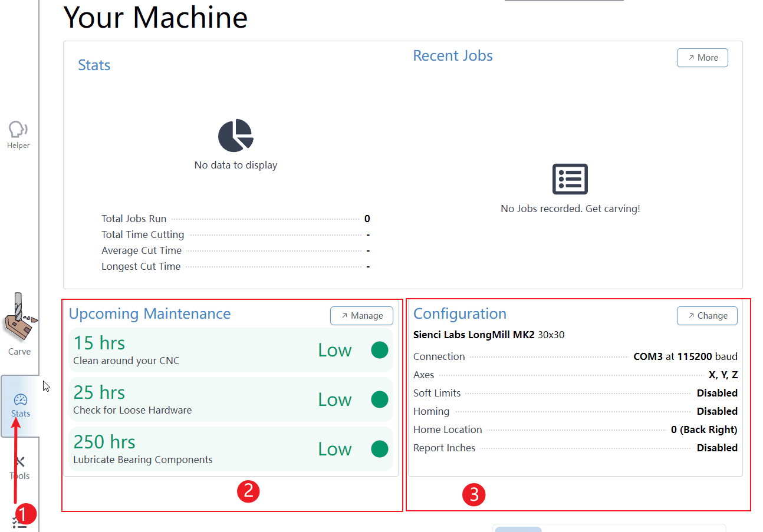This screenshot has width=763, height=532.
Task: Click the Total Jobs Run value
Action: click(367, 219)
